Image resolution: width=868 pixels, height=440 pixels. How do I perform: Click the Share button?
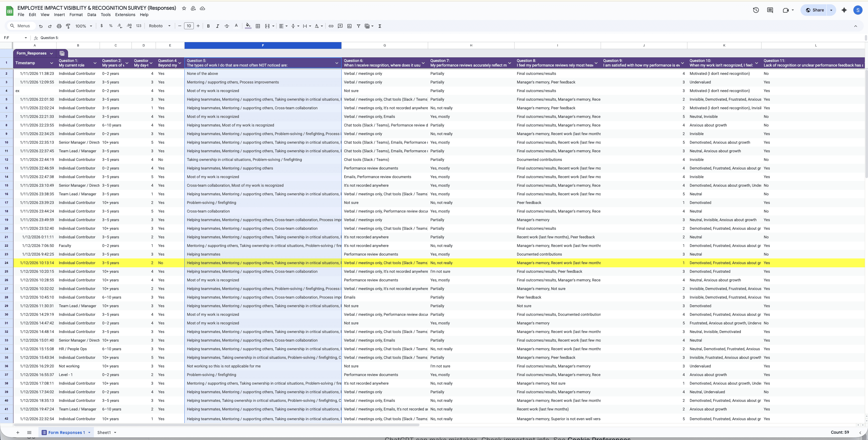[815, 10]
